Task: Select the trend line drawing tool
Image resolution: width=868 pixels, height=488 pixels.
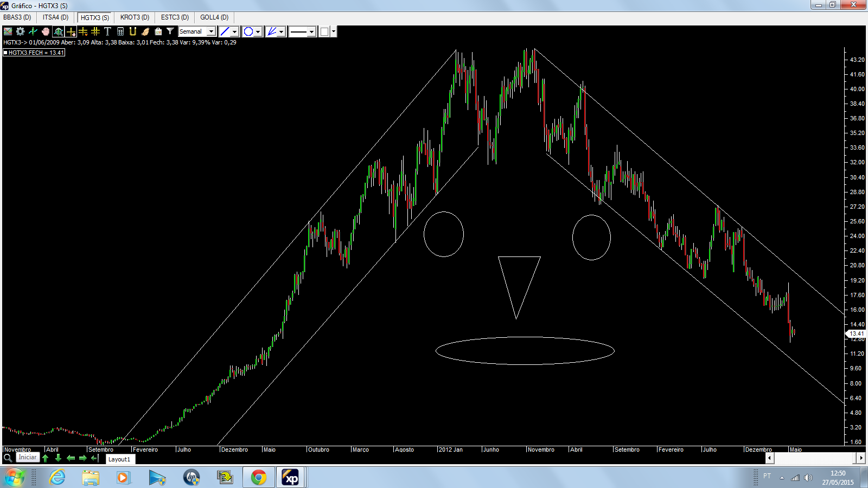Action: click(225, 31)
